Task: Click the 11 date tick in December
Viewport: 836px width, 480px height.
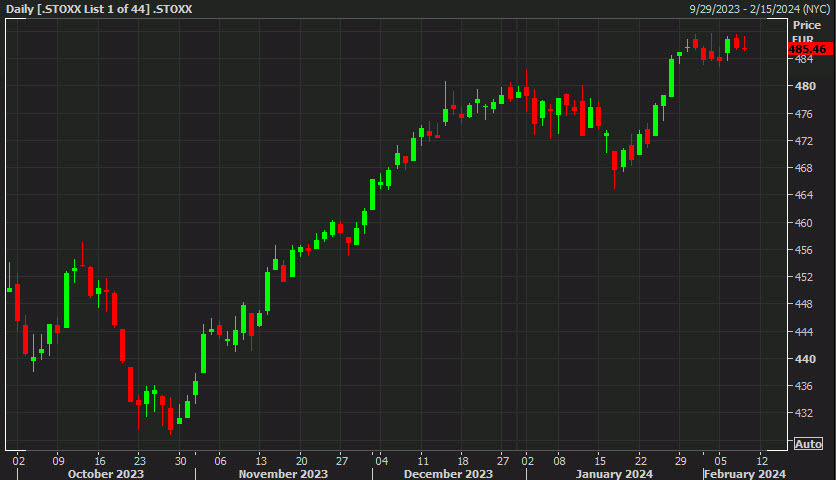Action: 423,461
